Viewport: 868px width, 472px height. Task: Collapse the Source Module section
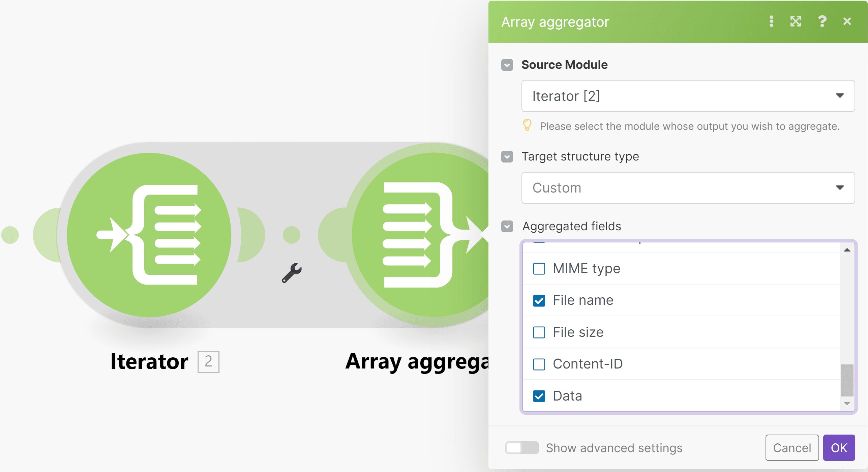point(507,64)
